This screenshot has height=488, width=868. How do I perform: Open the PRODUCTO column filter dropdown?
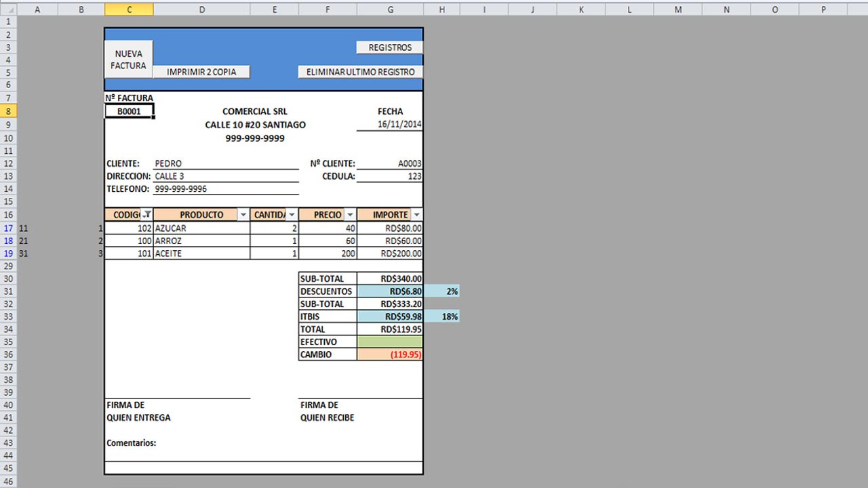243,215
